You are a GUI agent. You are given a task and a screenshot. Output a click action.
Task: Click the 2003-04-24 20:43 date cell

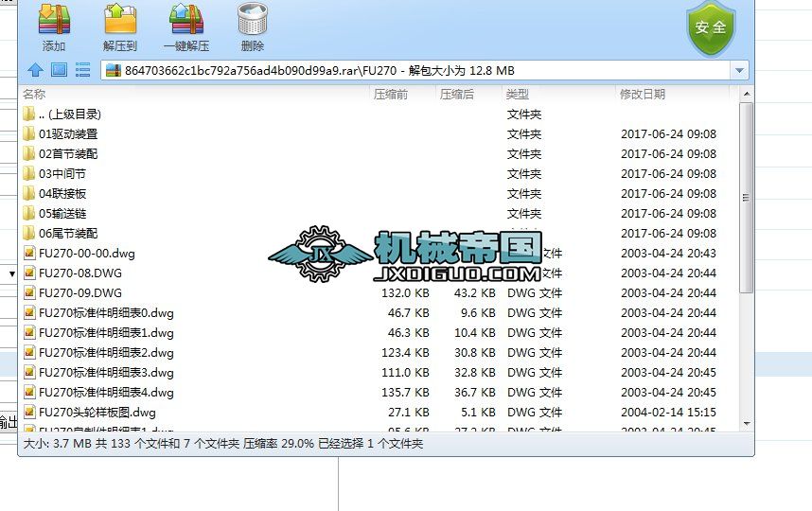[x=668, y=254]
